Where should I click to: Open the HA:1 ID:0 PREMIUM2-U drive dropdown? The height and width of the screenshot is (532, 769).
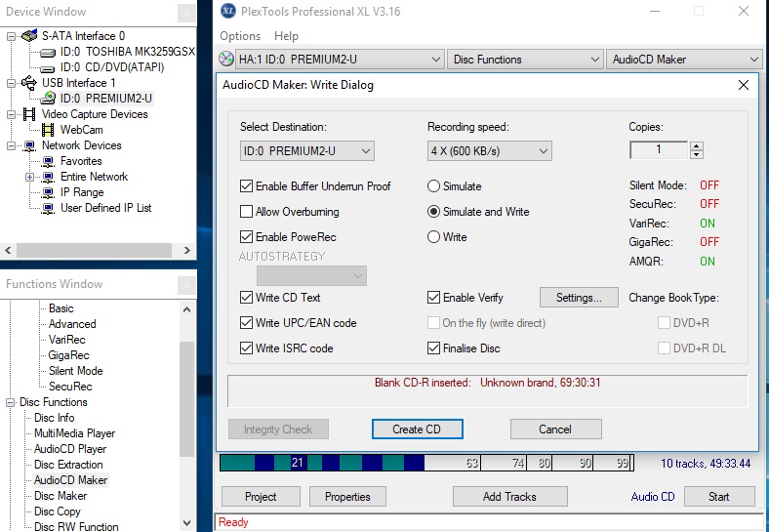tap(340, 60)
